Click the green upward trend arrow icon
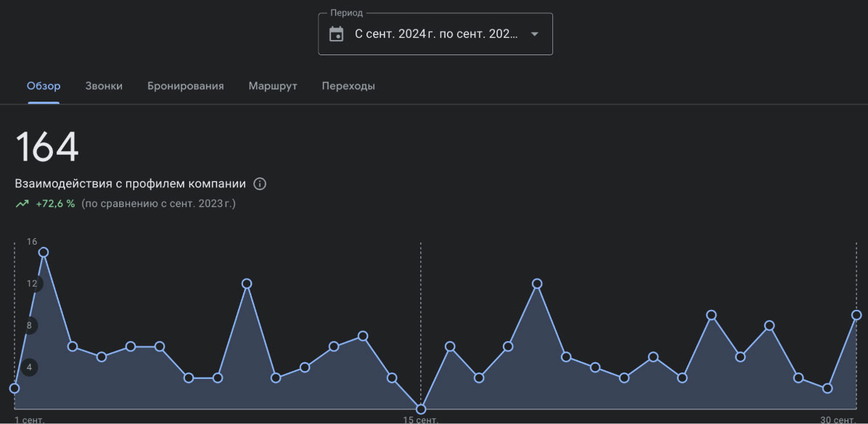The height and width of the screenshot is (424, 868). pyautogui.click(x=22, y=204)
